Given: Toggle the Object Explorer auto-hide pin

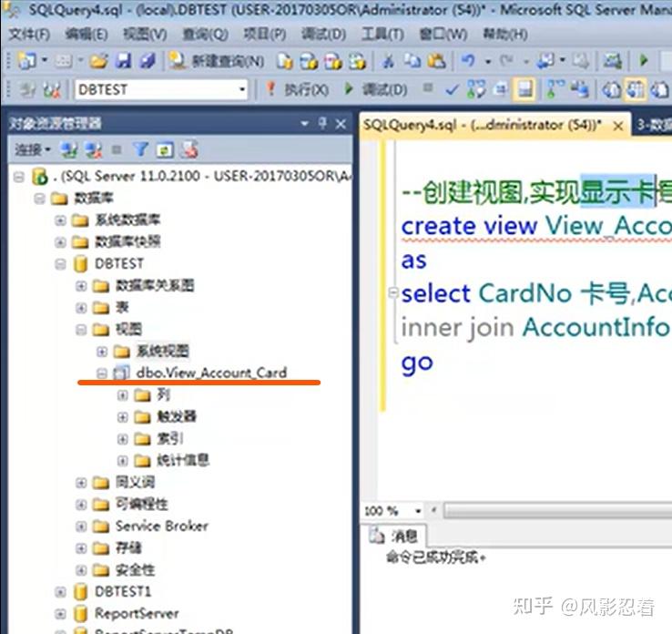Looking at the screenshot, I should 322,124.
